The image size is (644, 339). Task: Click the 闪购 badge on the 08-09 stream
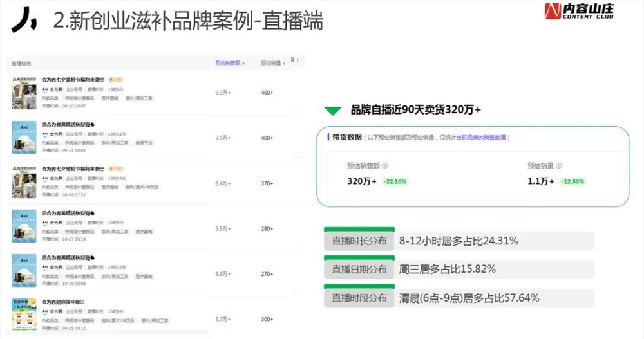(x=116, y=169)
